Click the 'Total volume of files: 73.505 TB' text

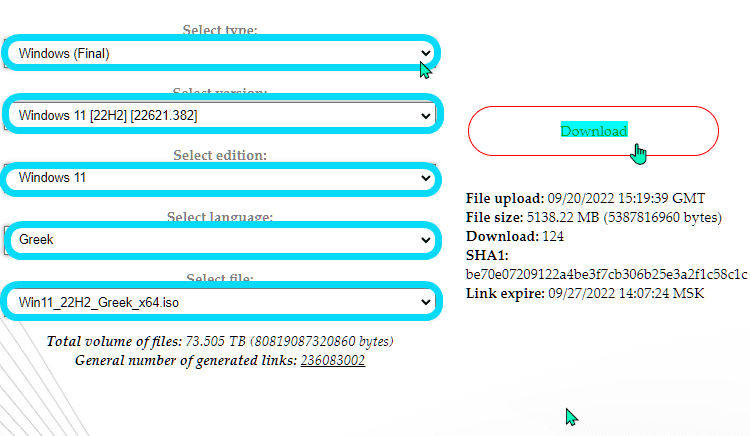(220, 341)
